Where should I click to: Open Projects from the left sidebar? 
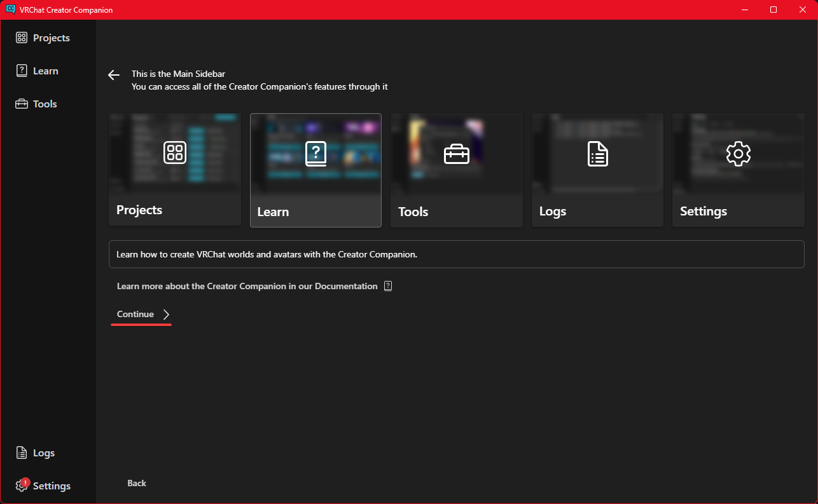(x=43, y=38)
